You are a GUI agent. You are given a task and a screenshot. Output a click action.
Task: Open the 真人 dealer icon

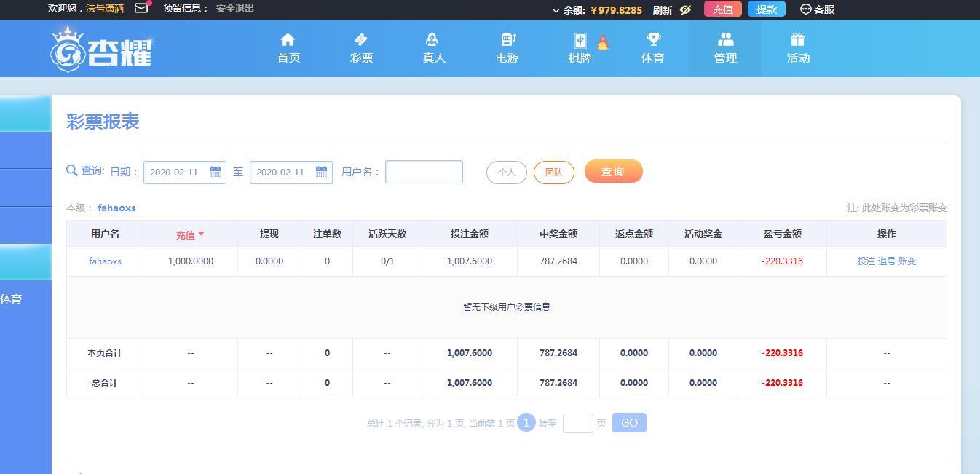coord(432,39)
